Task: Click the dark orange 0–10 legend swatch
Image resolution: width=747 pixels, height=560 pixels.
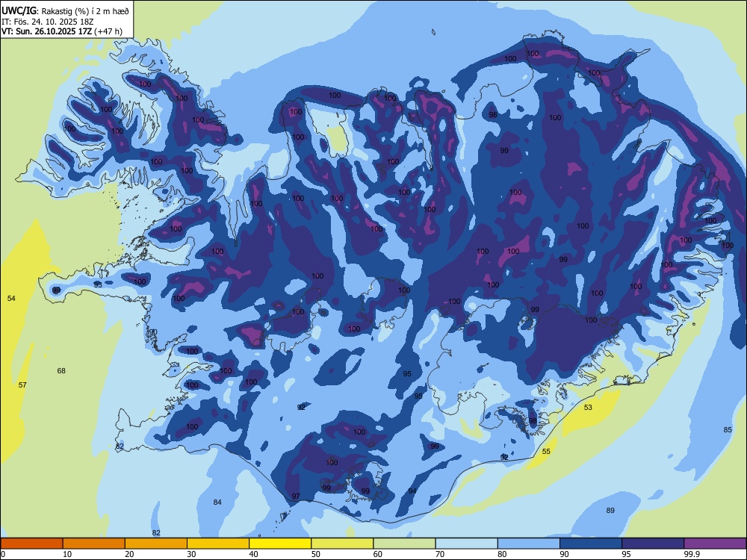Action: point(31,544)
